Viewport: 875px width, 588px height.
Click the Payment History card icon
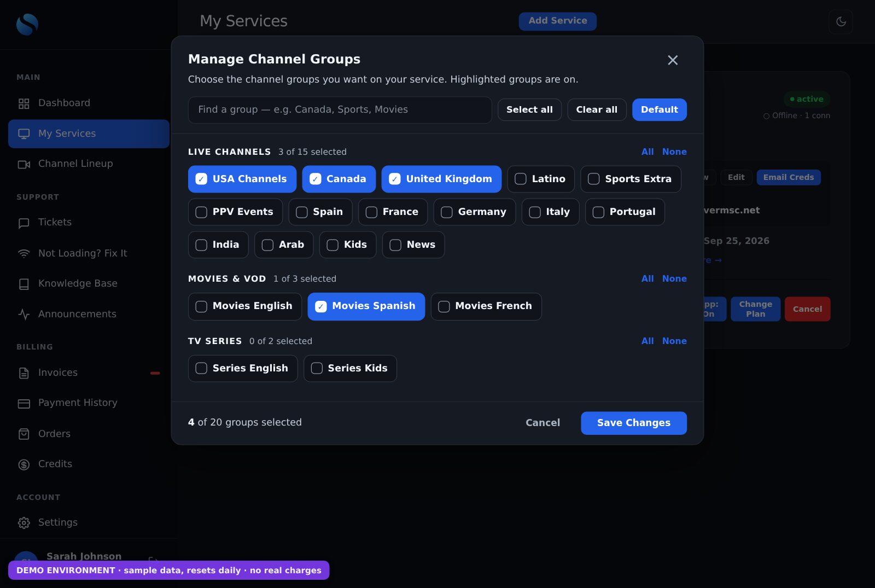[x=24, y=403]
